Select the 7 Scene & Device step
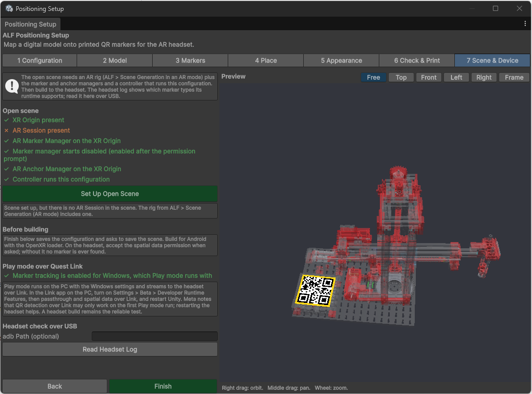This screenshot has width=532, height=394. [x=492, y=61]
